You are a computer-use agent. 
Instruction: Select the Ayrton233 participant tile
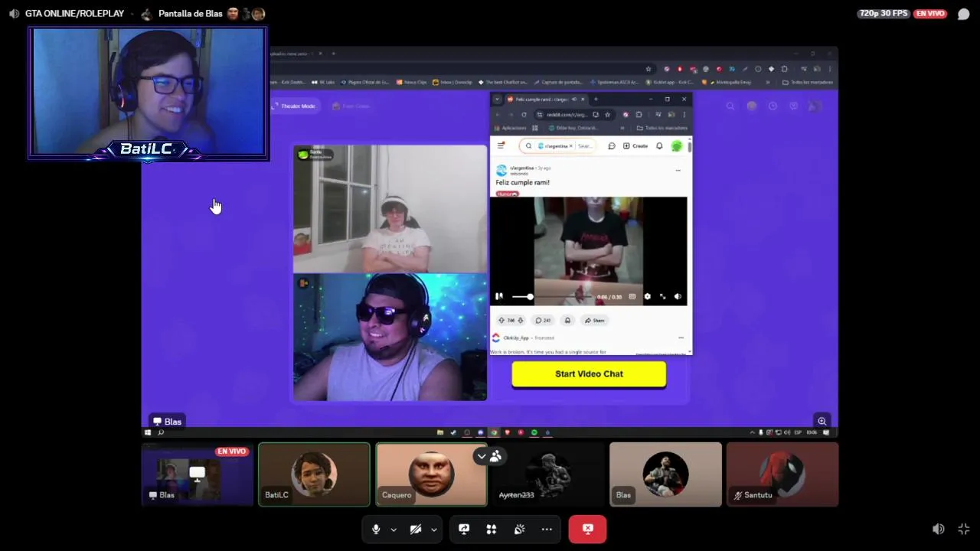(x=548, y=474)
